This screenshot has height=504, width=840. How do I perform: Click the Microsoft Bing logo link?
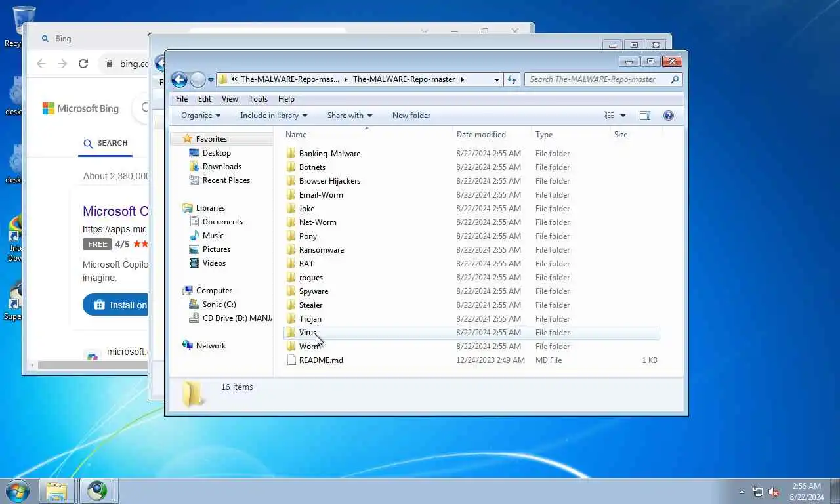click(81, 108)
